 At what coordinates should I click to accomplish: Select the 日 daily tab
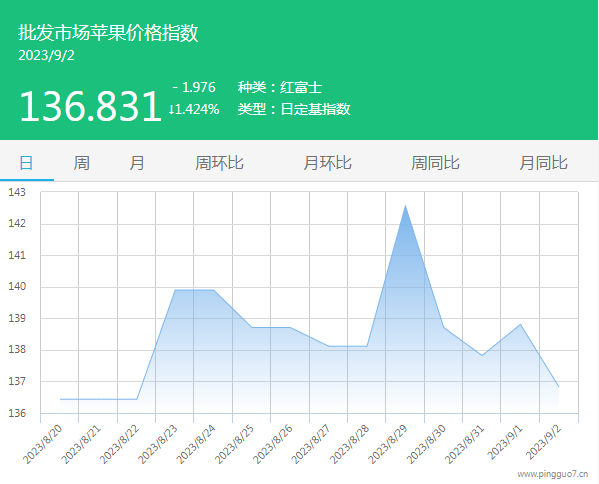coord(26,163)
